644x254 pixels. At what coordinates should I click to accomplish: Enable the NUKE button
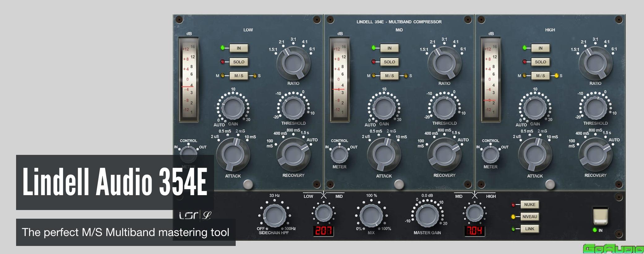coord(530,204)
